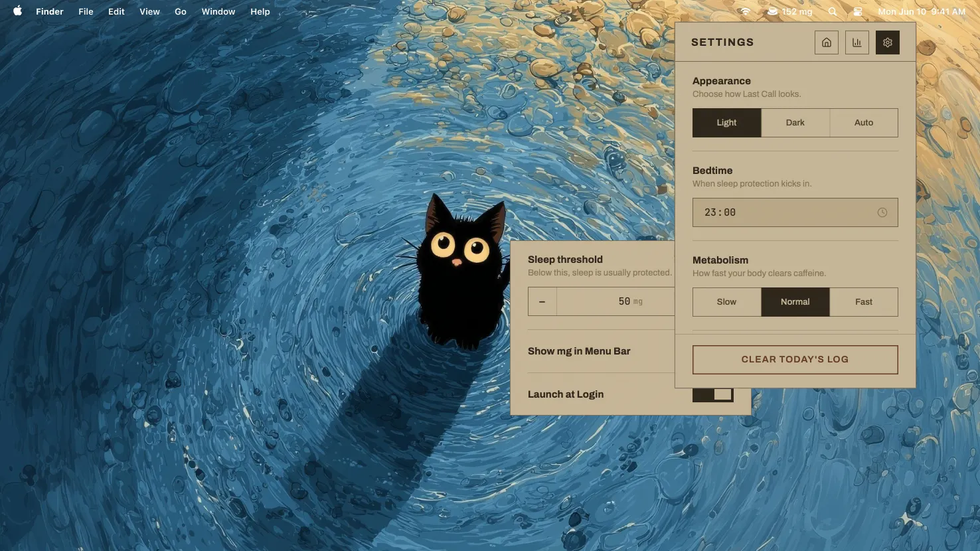This screenshot has height=551, width=980.
Task: Select Auto appearance
Action: tap(864, 123)
